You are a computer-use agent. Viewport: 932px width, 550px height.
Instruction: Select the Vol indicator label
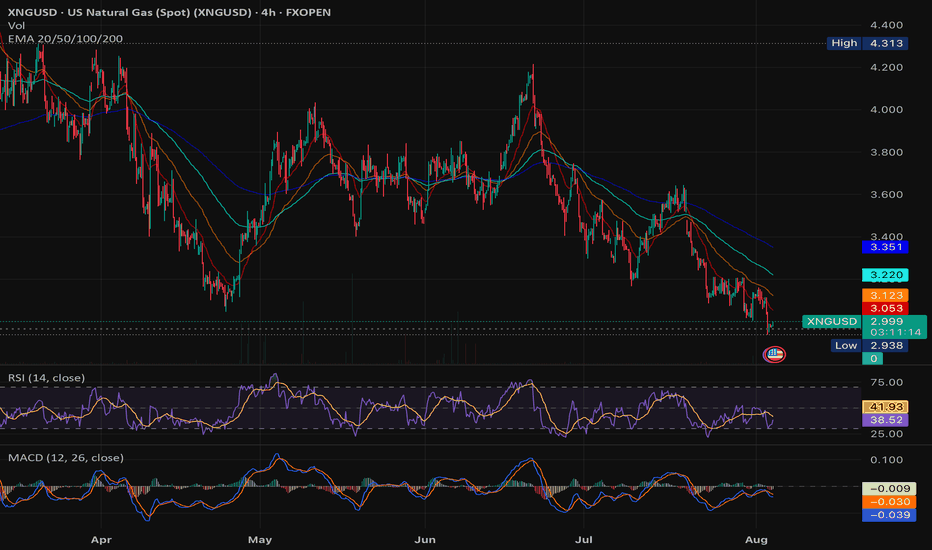pos(16,26)
